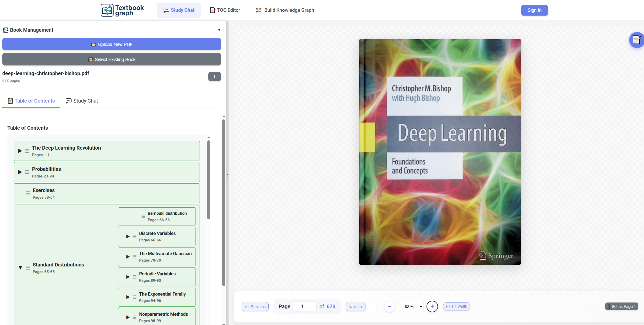
Task: Click drag handle for Nonparametric Methods
Action: click(x=134, y=317)
